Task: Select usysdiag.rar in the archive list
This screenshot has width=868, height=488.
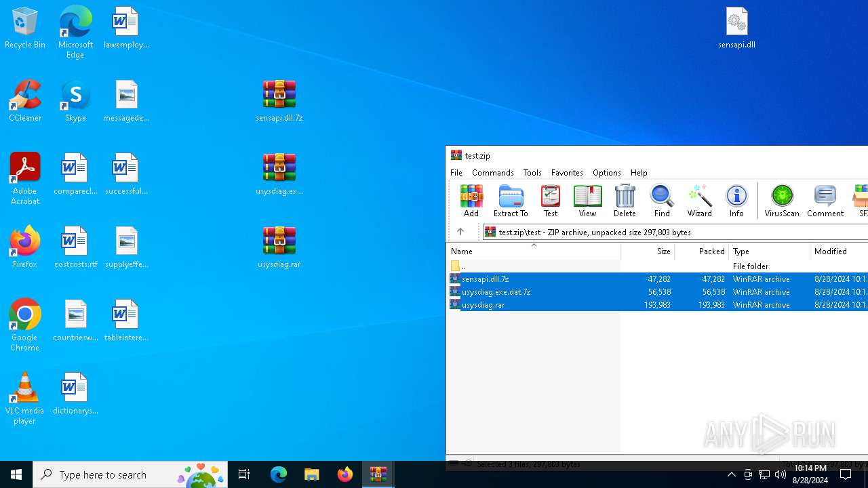Action: tap(658, 304)
